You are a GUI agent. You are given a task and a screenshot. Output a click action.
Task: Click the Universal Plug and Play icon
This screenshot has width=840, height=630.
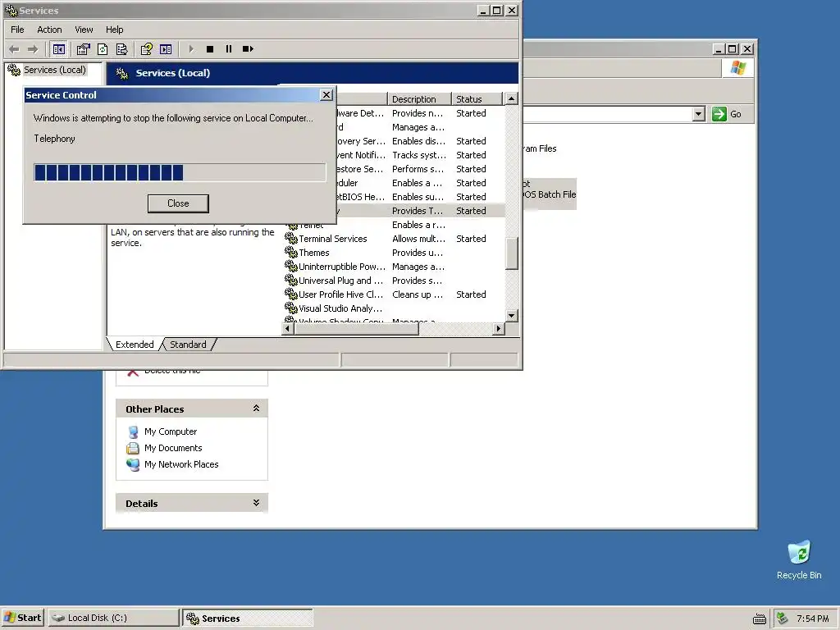(x=291, y=280)
